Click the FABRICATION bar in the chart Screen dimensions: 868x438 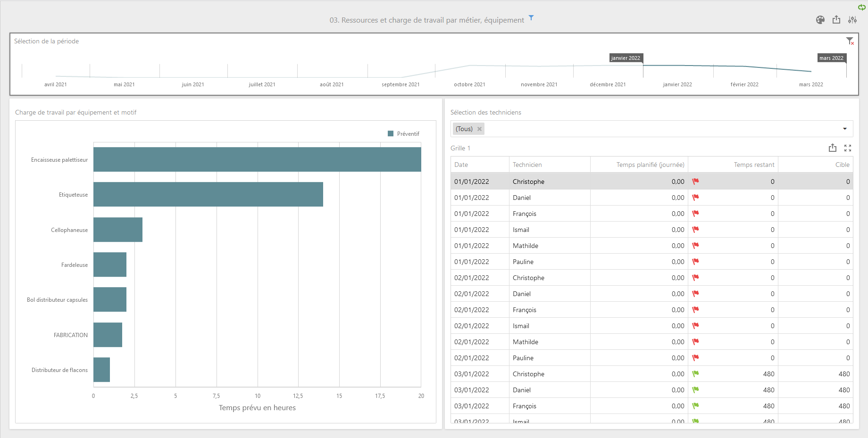pos(108,335)
